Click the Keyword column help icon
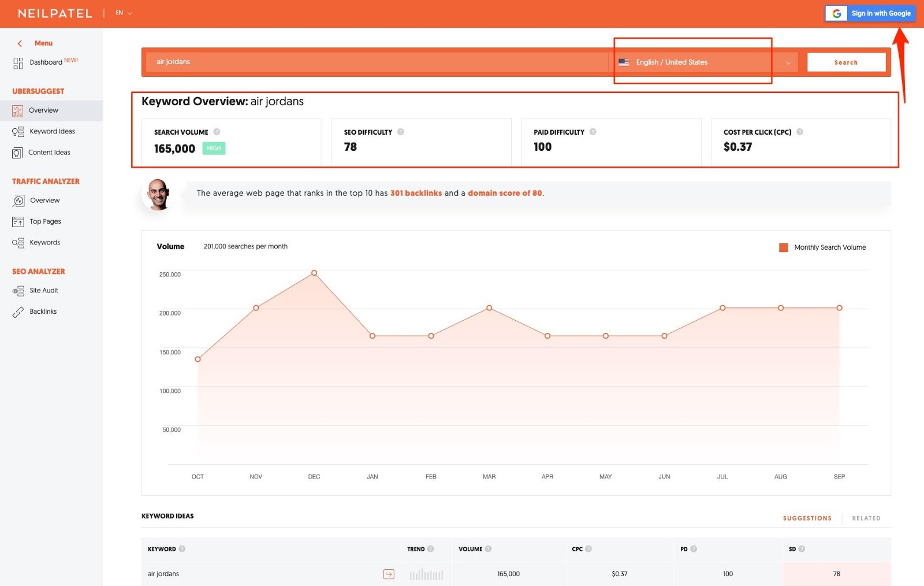The height and width of the screenshot is (586, 924). click(x=182, y=549)
